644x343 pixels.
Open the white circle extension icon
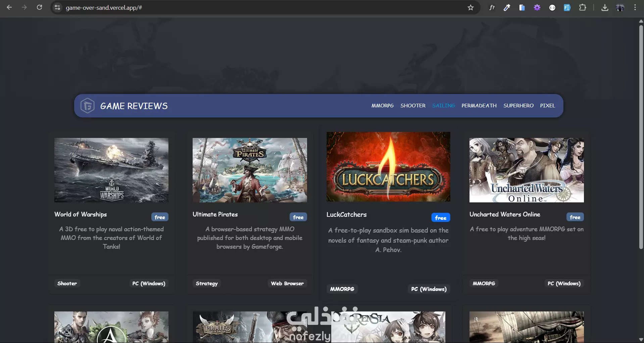click(x=552, y=7)
